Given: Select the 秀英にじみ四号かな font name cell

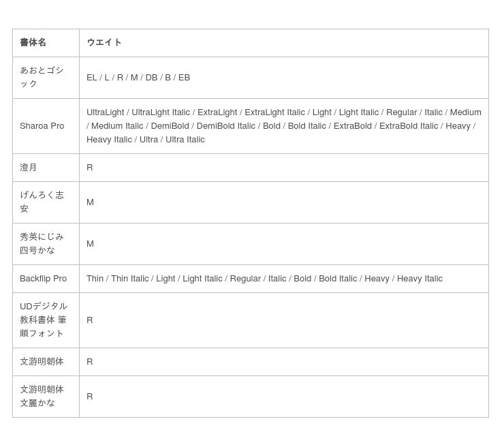Looking at the screenshot, I should coord(42,243).
